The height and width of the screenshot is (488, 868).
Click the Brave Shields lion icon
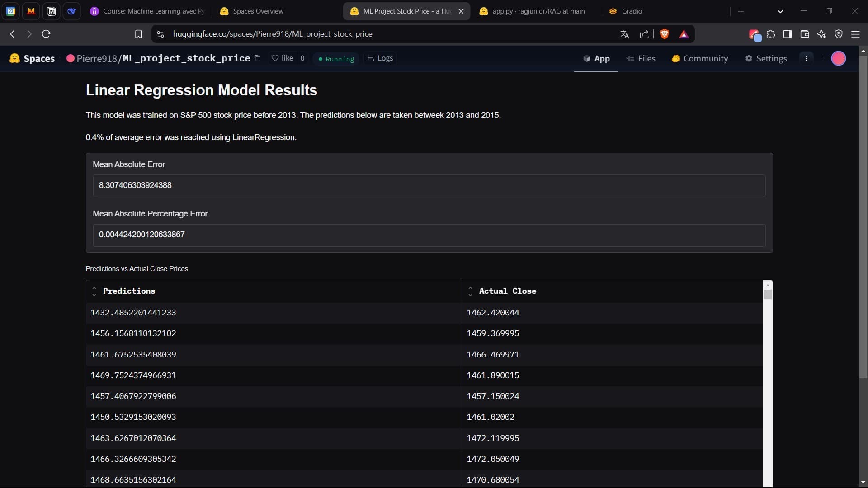point(665,34)
